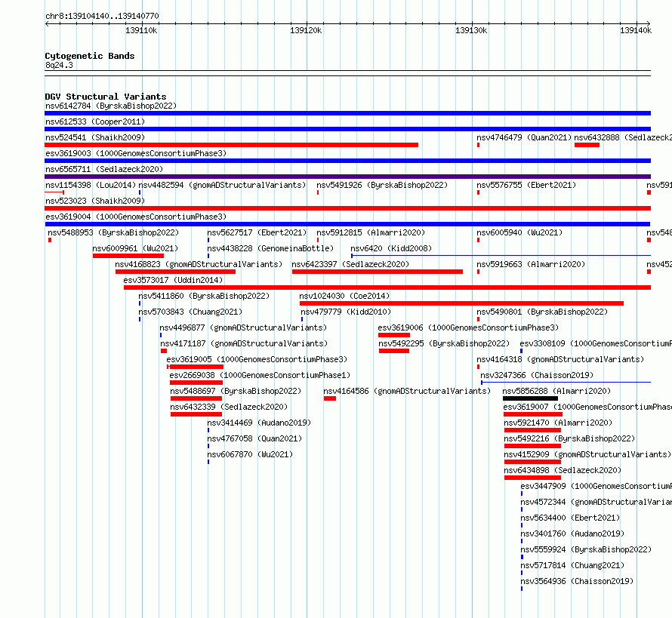The width and height of the screenshot is (672, 618).
Task: Open nsv4482594 (gnomADStructuralVariants) label
Action: point(222,185)
